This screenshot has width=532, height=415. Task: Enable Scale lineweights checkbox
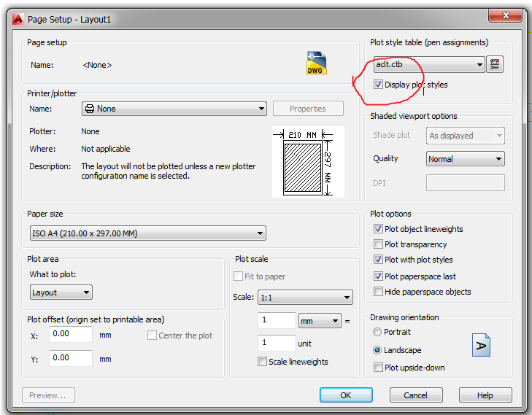[262, 362]
